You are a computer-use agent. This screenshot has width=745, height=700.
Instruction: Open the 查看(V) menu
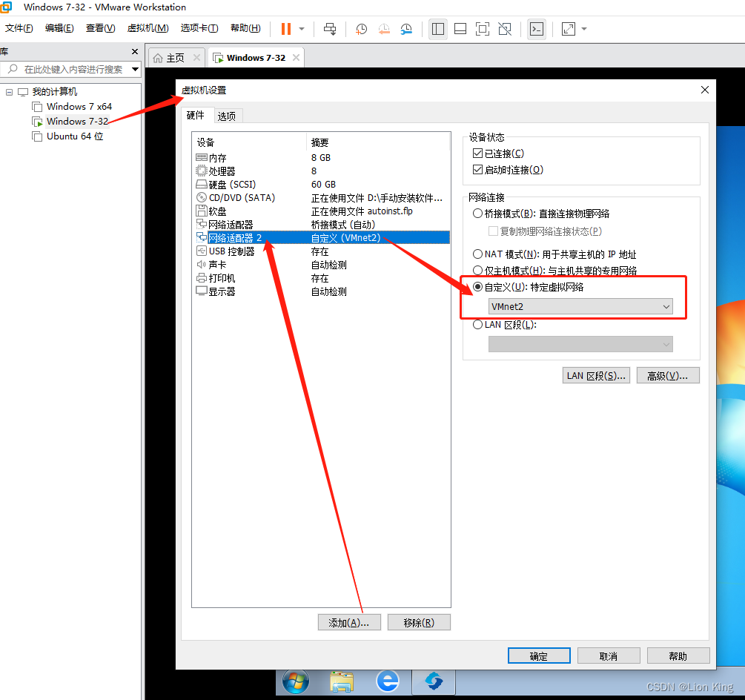click(100, 28)
